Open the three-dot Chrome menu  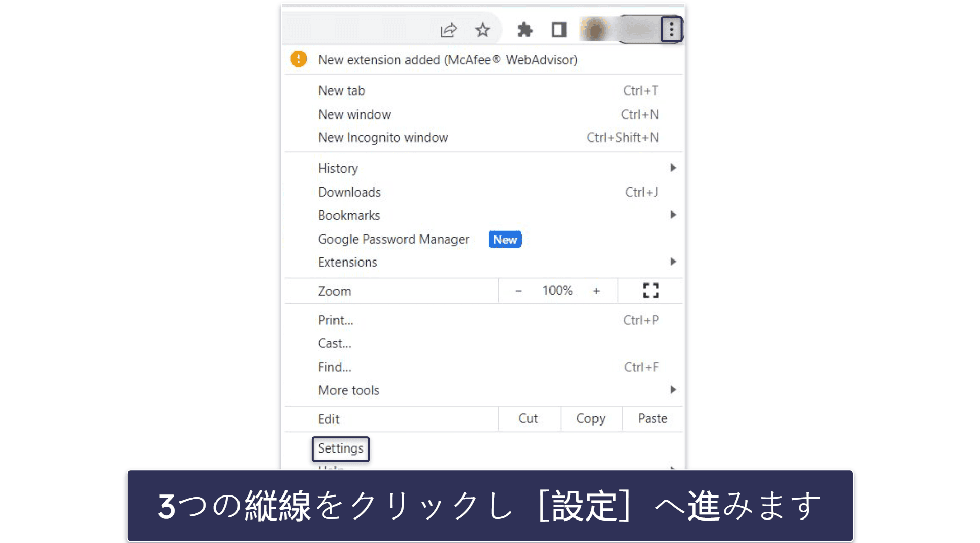pyautogui.click(x=671, y=30)
